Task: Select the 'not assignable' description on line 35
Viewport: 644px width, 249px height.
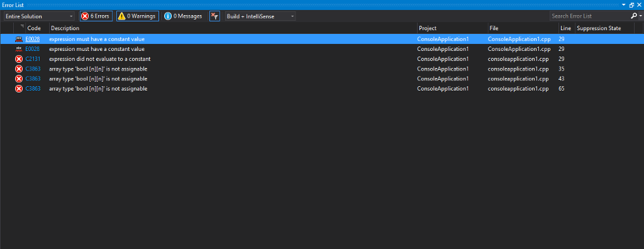Action: (98, 69)
